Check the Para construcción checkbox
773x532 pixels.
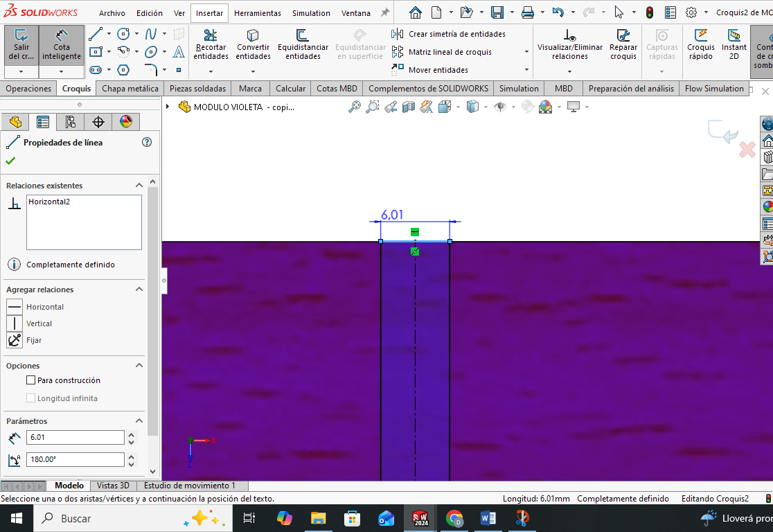click(30, 380)
